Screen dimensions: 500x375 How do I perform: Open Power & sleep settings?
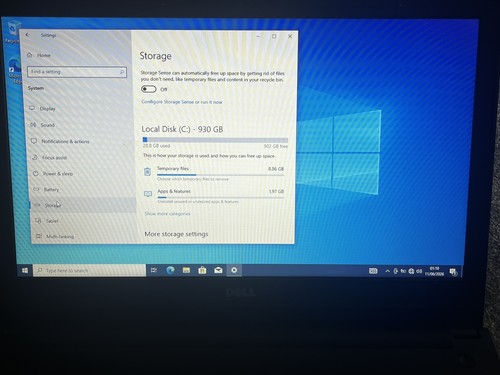click(x=58, y=174)
